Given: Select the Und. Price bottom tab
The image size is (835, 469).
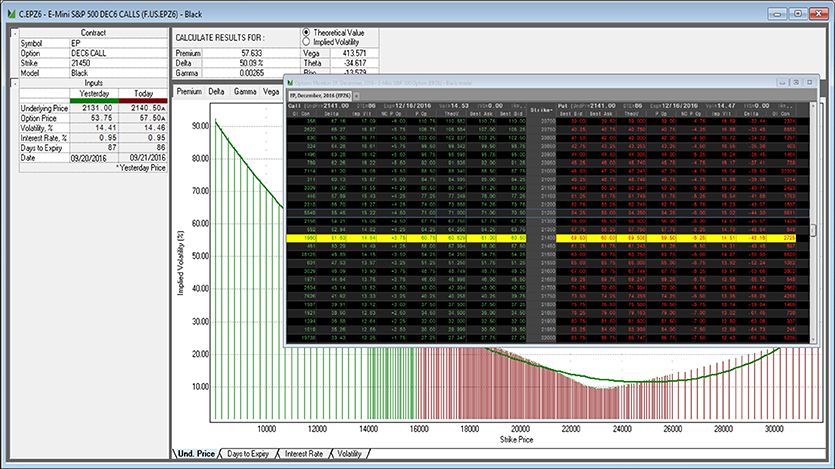Looking at the screenshot, I should click(x=194, y=455).
